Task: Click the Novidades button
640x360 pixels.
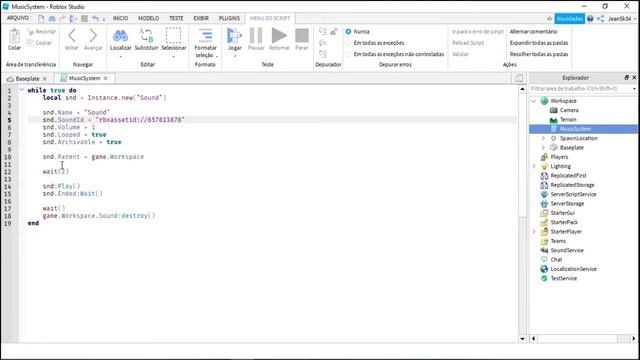Action: pos(569,19)
